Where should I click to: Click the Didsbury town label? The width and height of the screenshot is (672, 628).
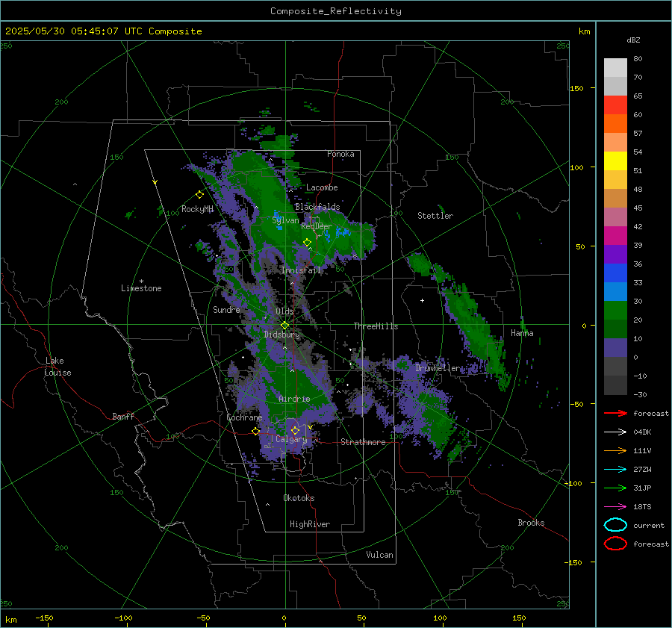tap(282, 335)
